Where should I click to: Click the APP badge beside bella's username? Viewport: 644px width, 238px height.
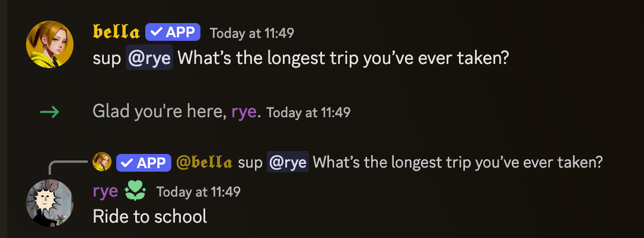(173, 33)
